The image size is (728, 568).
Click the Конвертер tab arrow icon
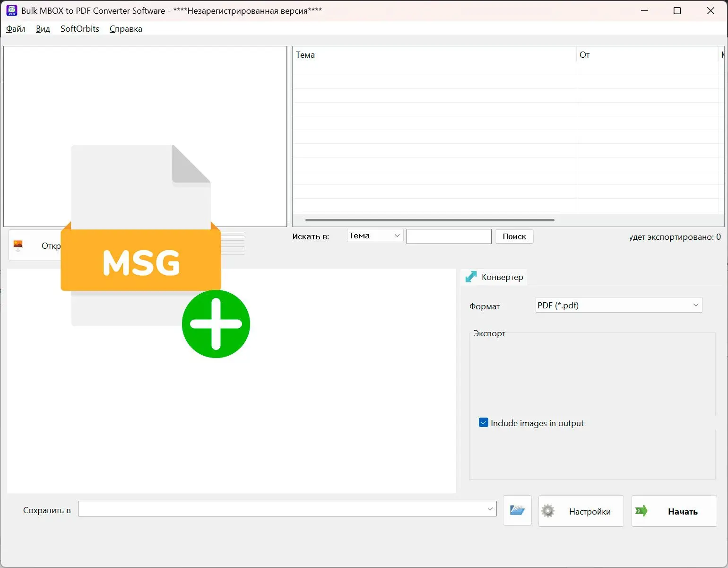[x=471, y=277]
